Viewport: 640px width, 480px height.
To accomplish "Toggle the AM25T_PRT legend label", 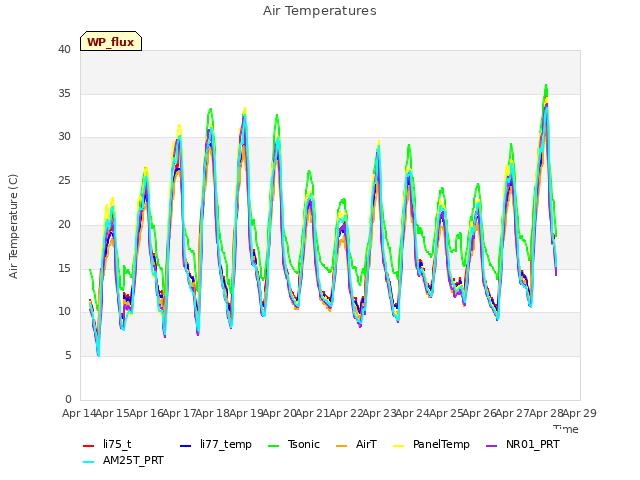I will [x=133, y=460].
